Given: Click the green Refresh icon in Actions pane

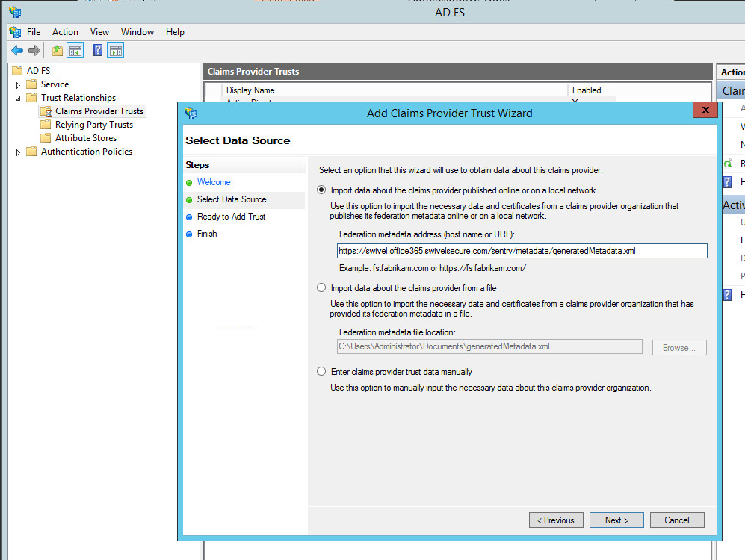Looking at the screenshot, I should (727, 164).
